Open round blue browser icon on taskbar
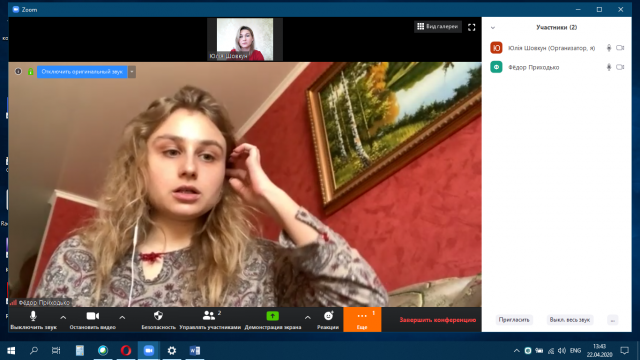The height and width of the screenshot is (360, 640). pos(103,351)
